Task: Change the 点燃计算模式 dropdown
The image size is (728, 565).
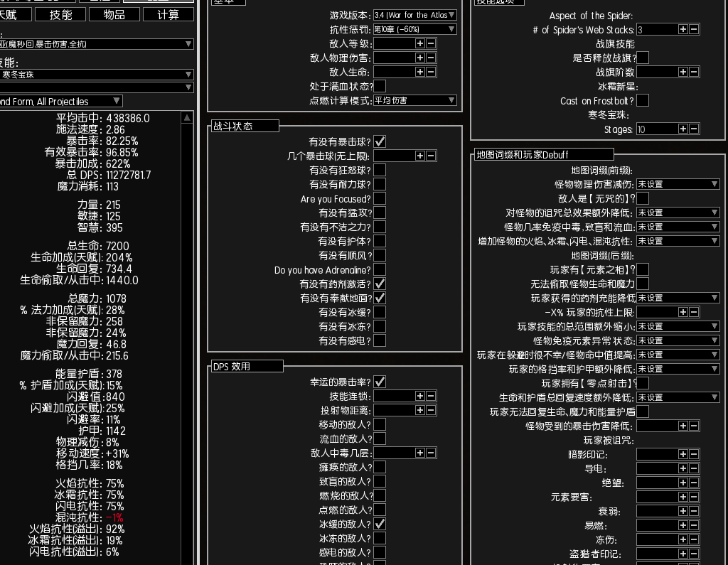Action: (x=414, y=99)
